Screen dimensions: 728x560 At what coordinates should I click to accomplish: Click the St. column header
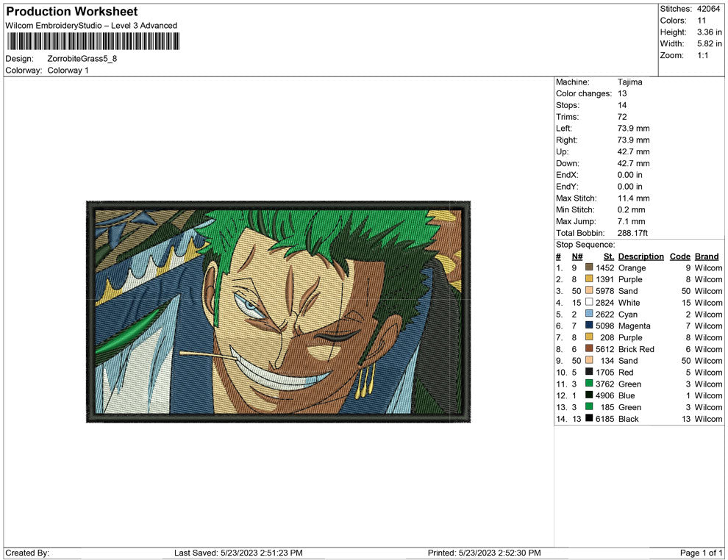point(609,256)
